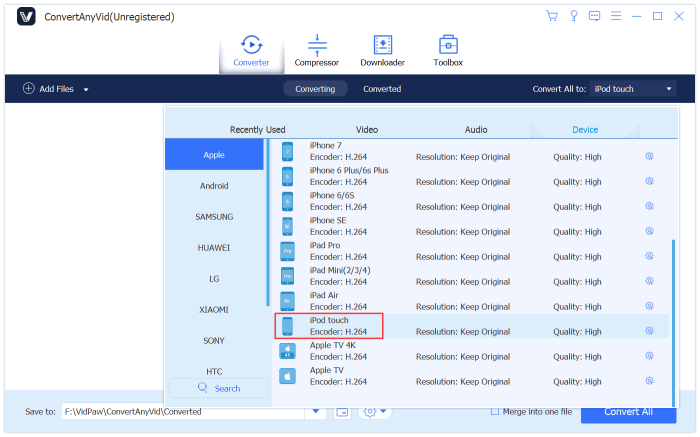This screenshot has width=700, height=437.
Task: Open settings gear for Apple TV 4K
Action: 650,356
